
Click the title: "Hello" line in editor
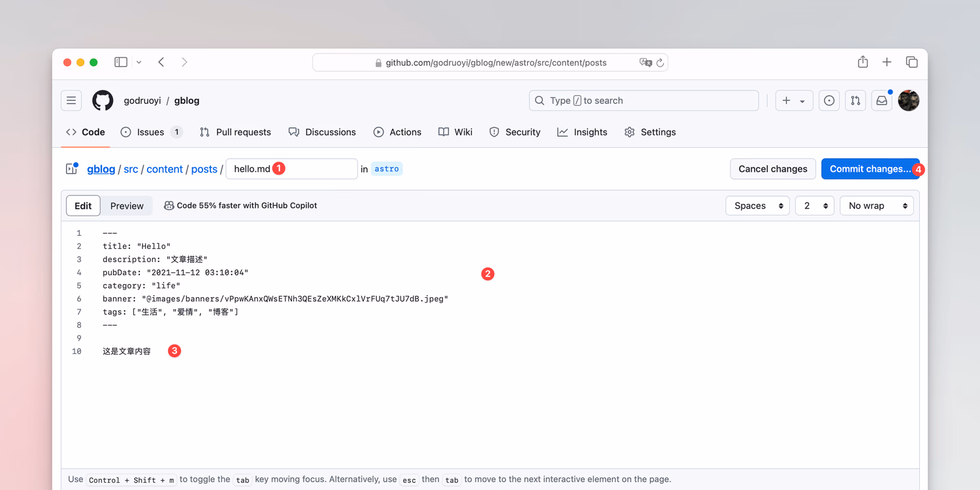pyautogui.click(x=137, y=246)
